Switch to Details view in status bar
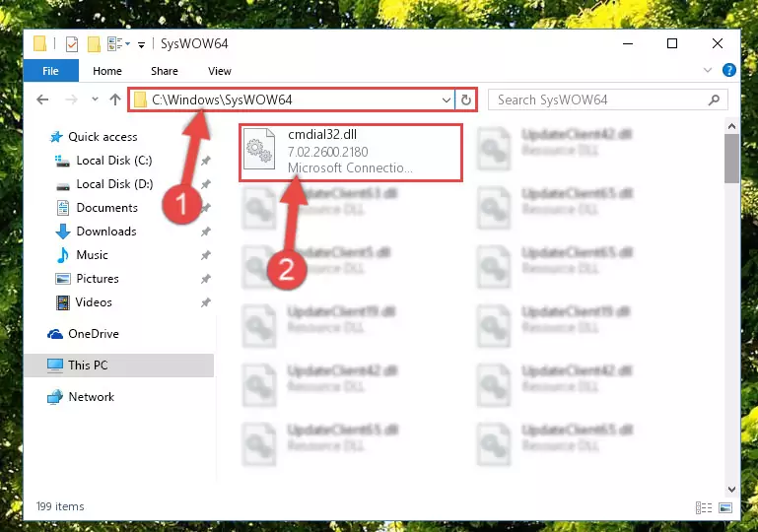 [x=704, y=507]
